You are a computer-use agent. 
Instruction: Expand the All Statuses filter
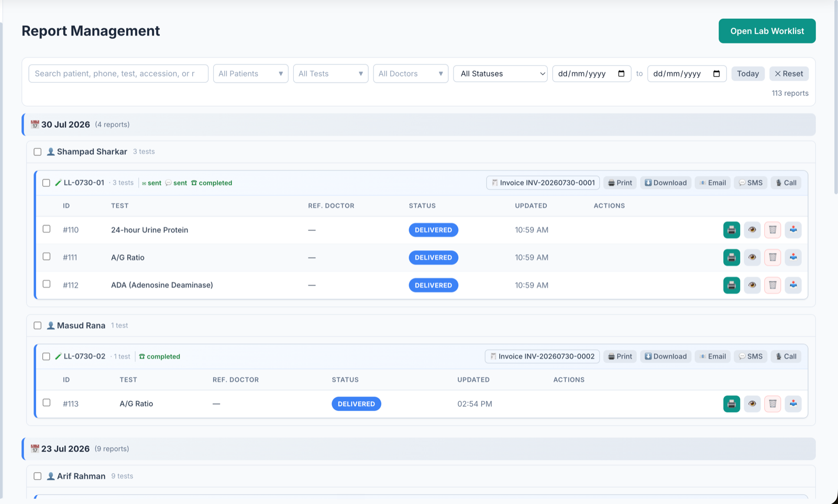click(501, 74)
